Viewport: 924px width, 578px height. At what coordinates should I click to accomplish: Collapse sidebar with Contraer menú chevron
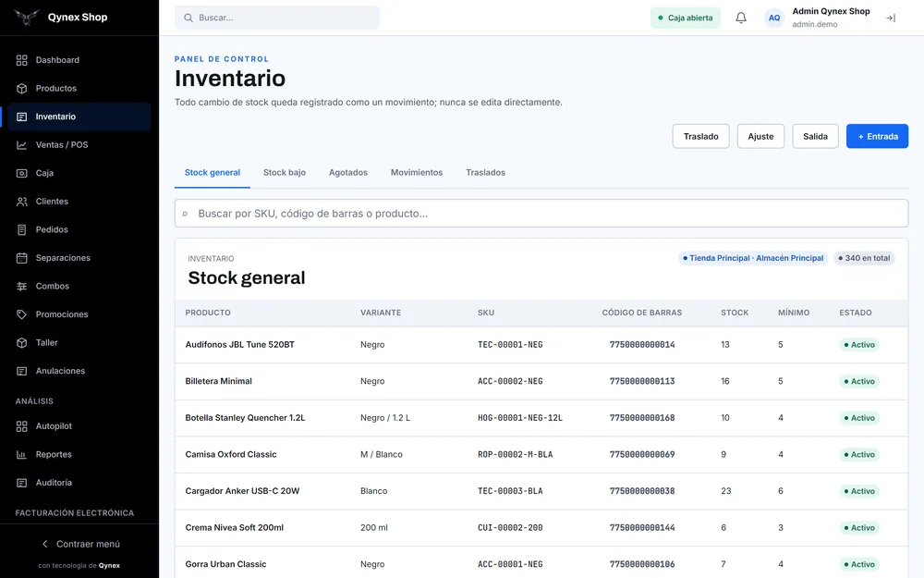tap(44, 544)
